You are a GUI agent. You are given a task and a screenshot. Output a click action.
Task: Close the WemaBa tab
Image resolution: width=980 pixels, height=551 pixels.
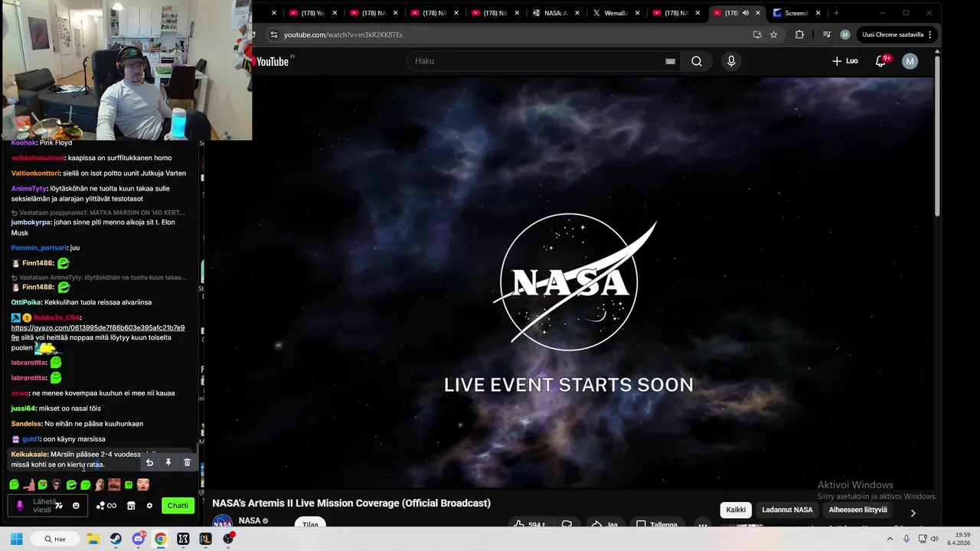[637, 13]
